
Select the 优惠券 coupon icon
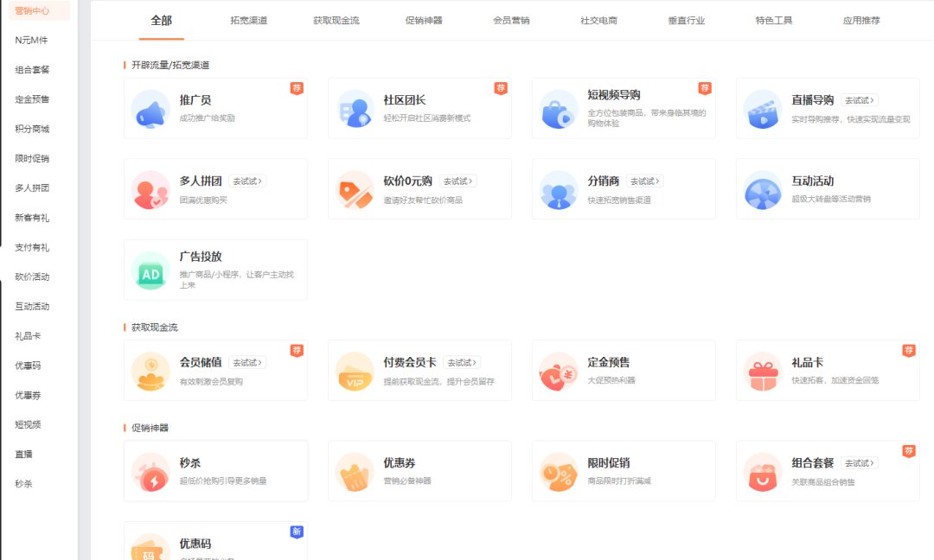355,471
